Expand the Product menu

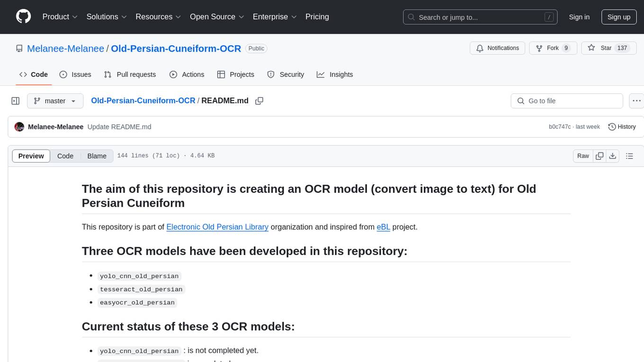click(x=60, y=17)
